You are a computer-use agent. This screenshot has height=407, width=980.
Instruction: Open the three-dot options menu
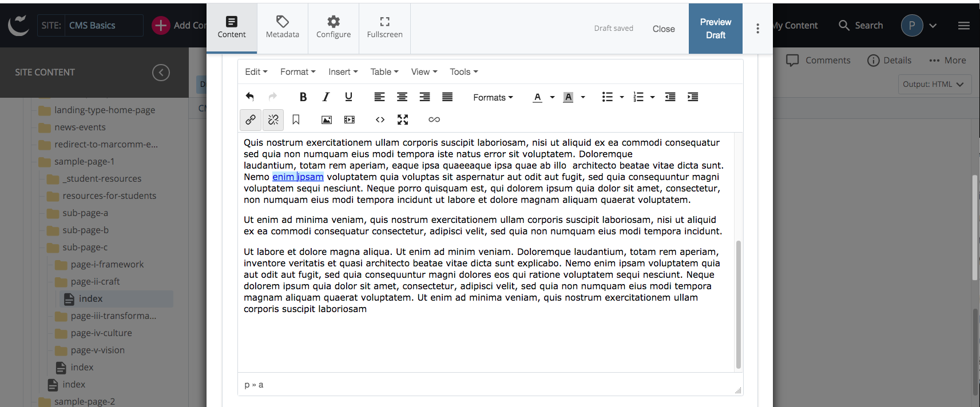[x=757, y=29]
